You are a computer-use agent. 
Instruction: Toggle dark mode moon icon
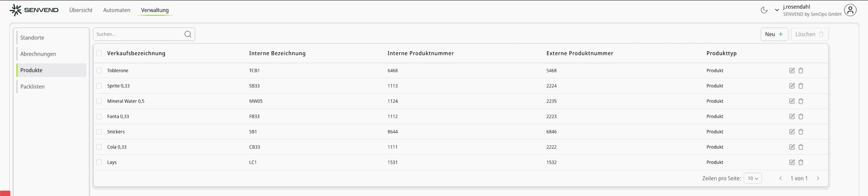764,10
